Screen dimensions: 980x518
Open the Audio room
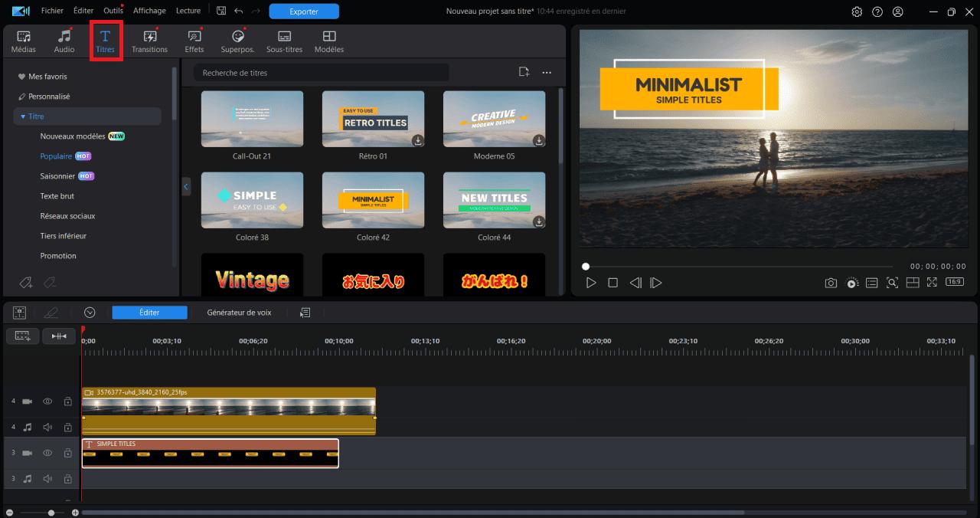click(64, 41)
